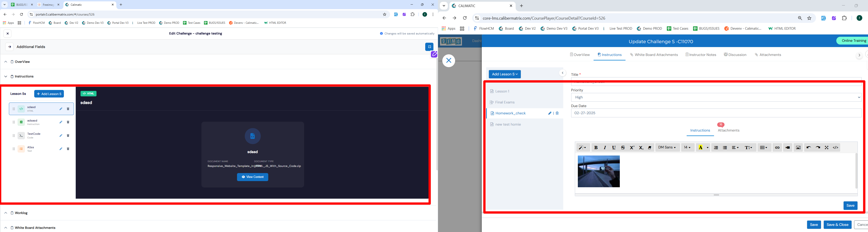The image size is (868, 232).
Task: Click the Save & Close button
Action: click(837, 225)
